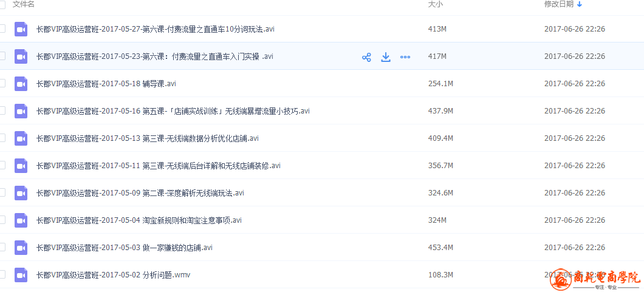Click size value 417M
The image size is (644, 295).
click(x=437, y=56)
